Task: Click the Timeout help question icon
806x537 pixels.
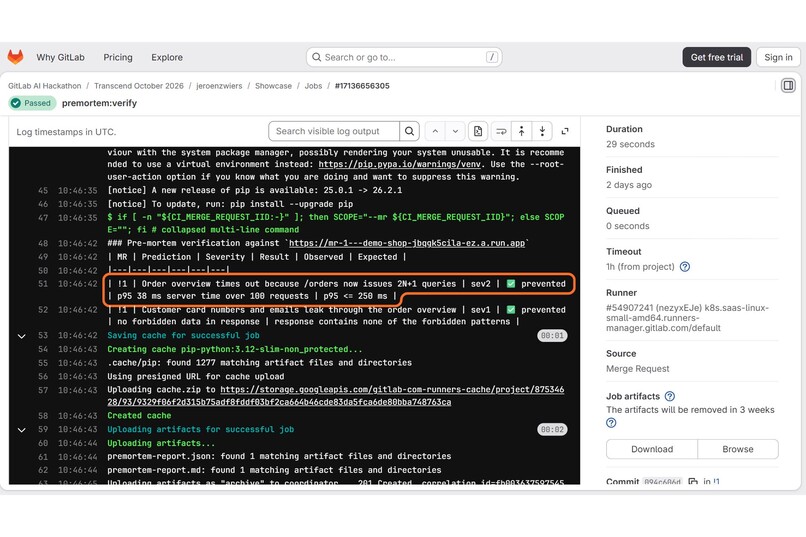Action: pyautogui.click(x=685, y=267)
